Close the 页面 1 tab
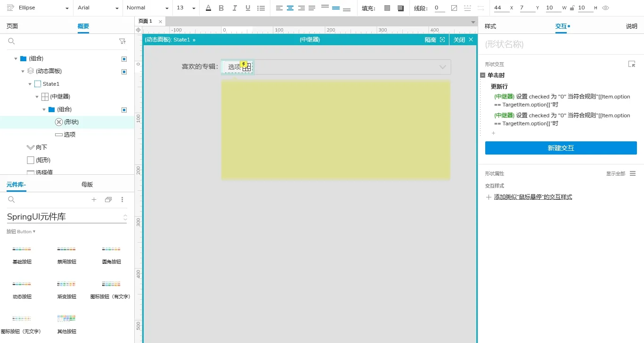Image resolution: width=644 pixels, height=343 pixels. click(x=160, y=22)
